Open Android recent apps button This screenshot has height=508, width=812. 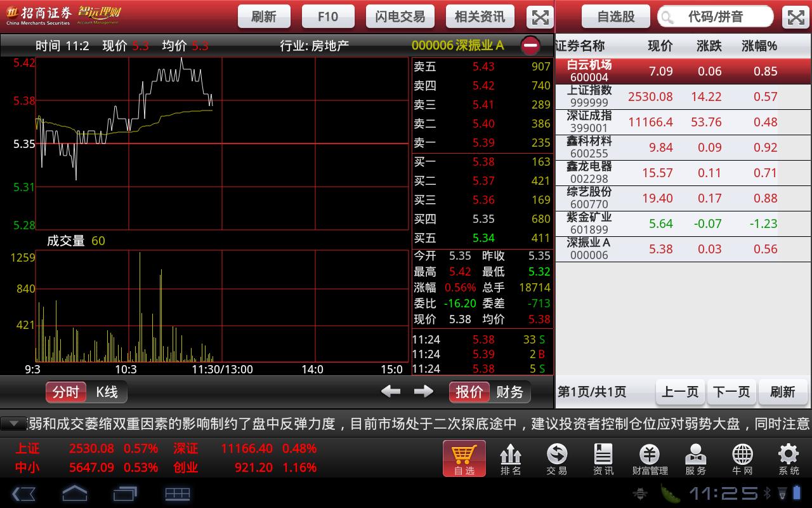click(125, 493)
